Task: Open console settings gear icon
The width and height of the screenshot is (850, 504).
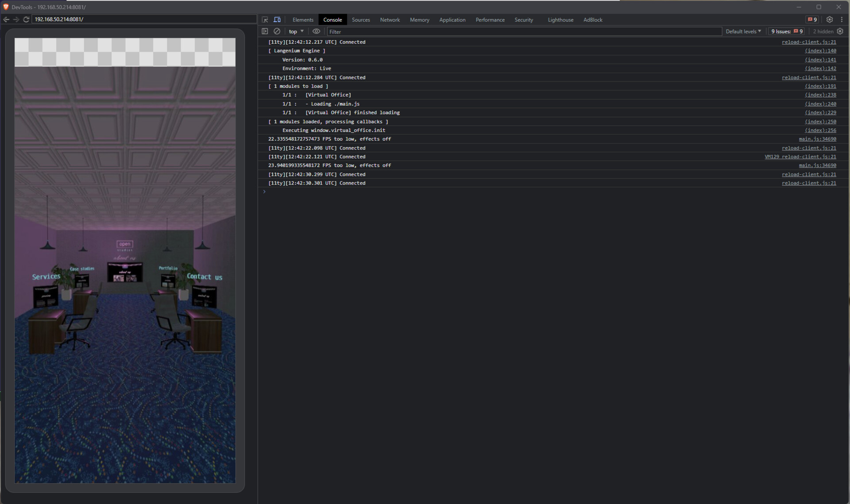Action: tap(840, 31)
